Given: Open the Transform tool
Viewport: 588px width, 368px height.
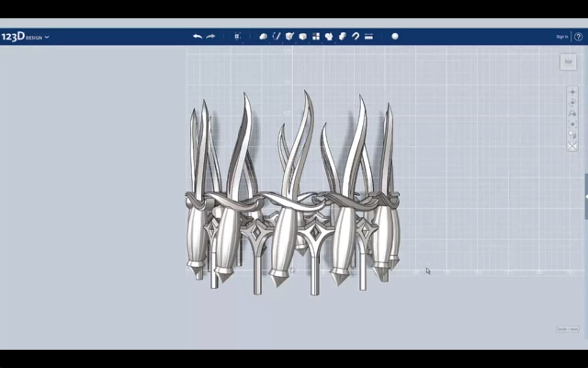Looking at the screenshot, I should pos(237,36).
